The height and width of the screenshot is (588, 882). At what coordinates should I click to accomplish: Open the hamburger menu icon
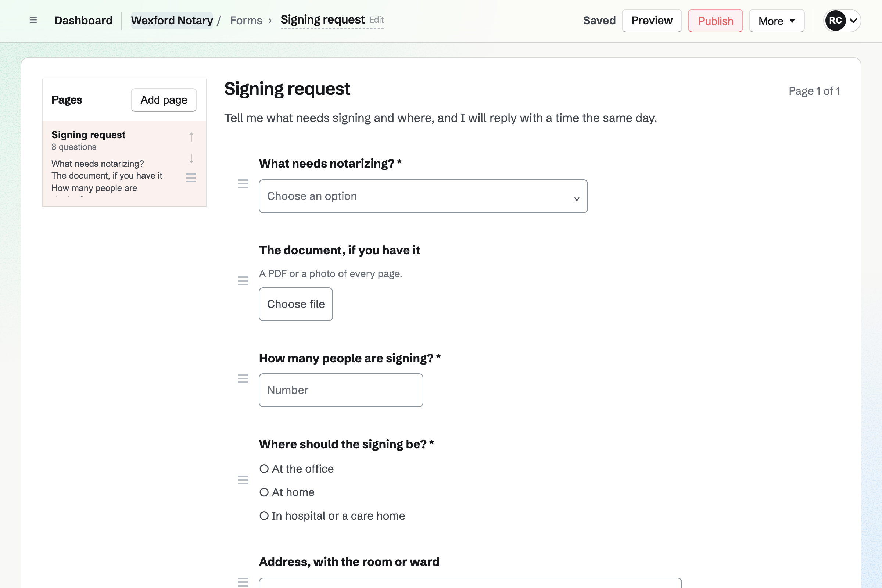point(33,20)
